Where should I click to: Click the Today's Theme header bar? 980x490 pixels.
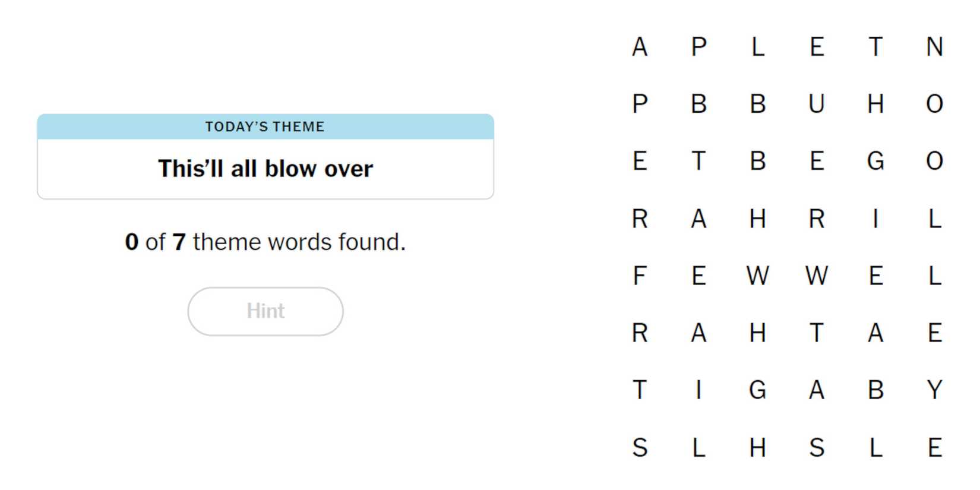pyautogui.click(x=265, y=127)
